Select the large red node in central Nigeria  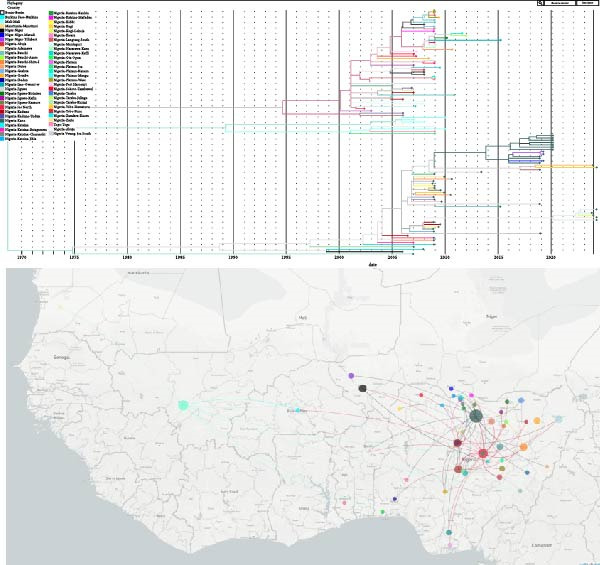pos(483,453)
